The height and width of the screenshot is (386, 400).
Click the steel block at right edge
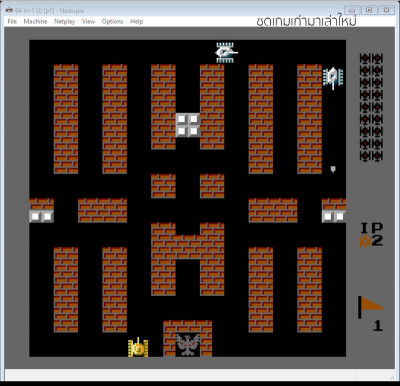point(334,217)
